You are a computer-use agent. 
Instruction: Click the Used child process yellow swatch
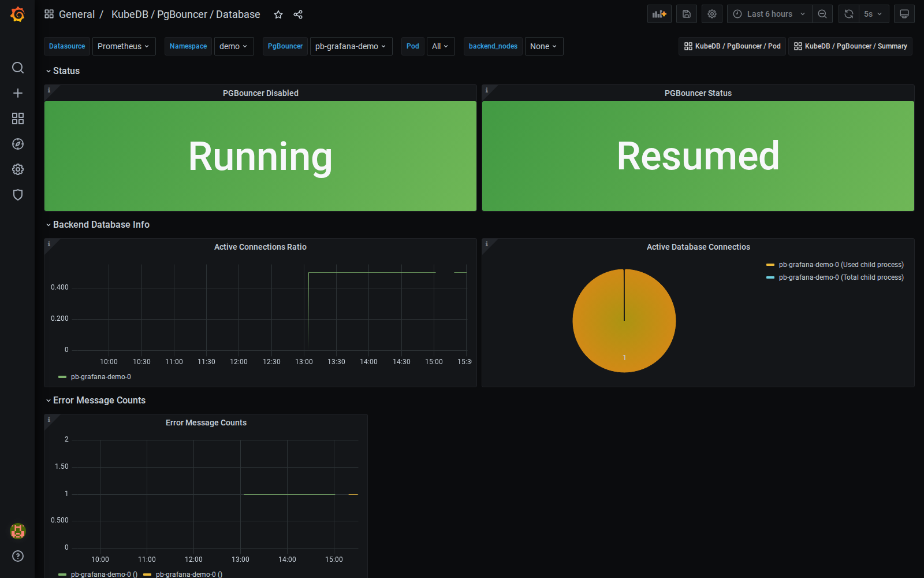tap(770, 265)
